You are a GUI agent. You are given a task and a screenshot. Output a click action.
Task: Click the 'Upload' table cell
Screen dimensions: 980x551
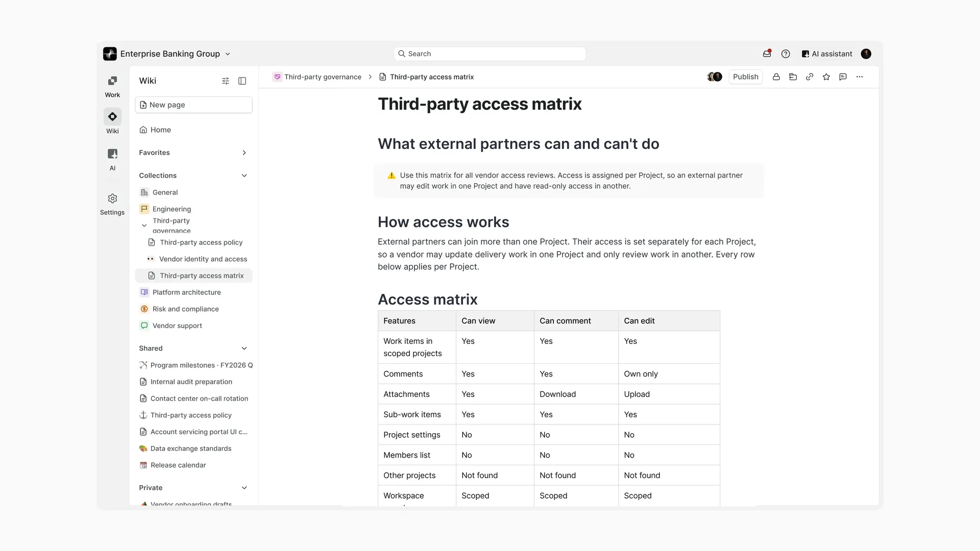click(x=669, y=394)
